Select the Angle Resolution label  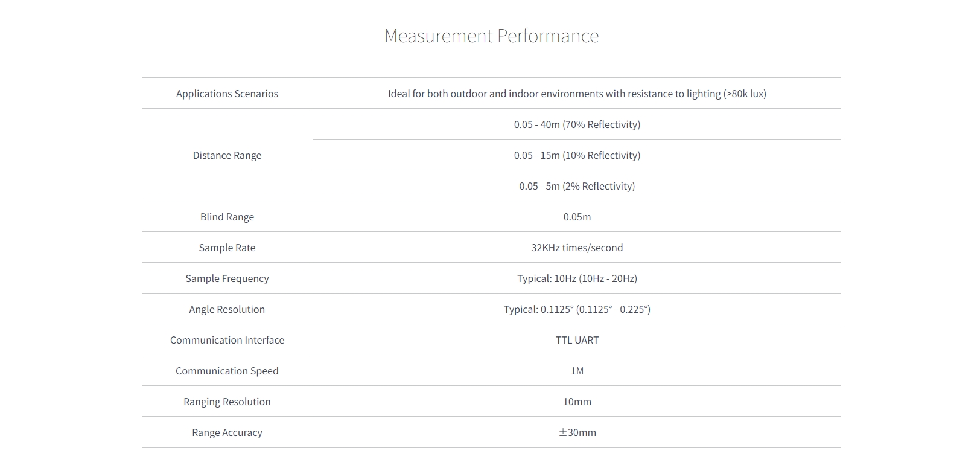tap(227, 309)
